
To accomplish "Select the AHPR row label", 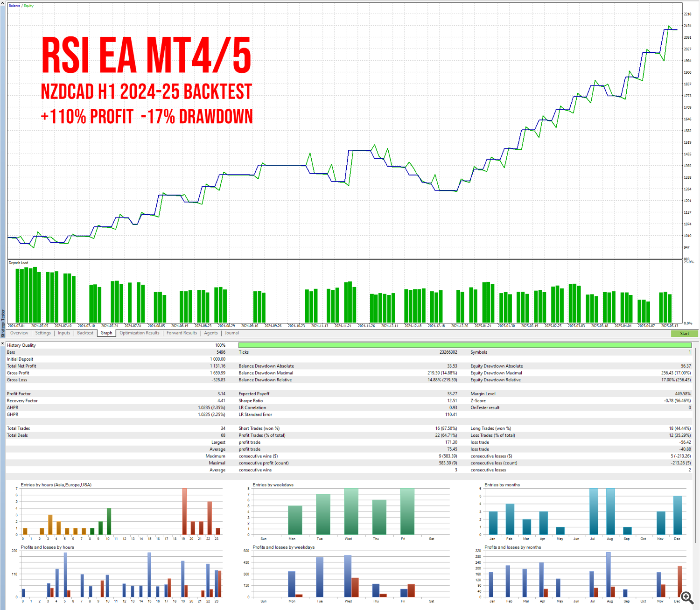I will coord(13,407).
